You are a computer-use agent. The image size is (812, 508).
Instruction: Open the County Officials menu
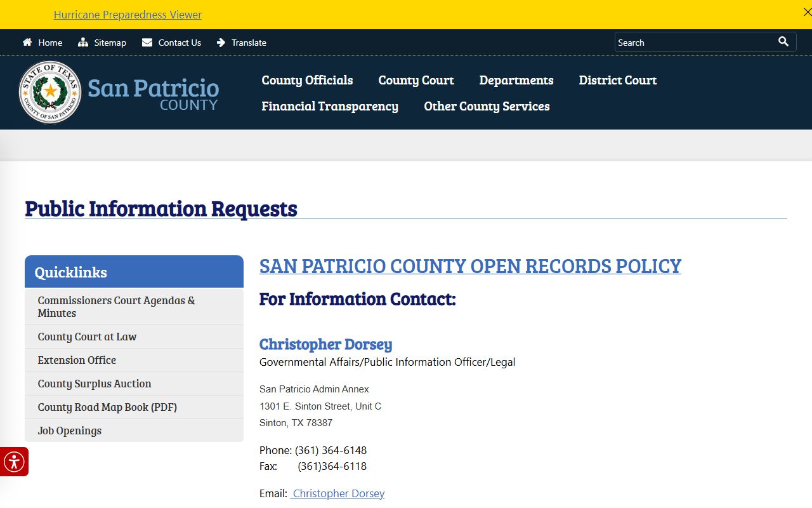pyautogui.click(x=307, y=80)
